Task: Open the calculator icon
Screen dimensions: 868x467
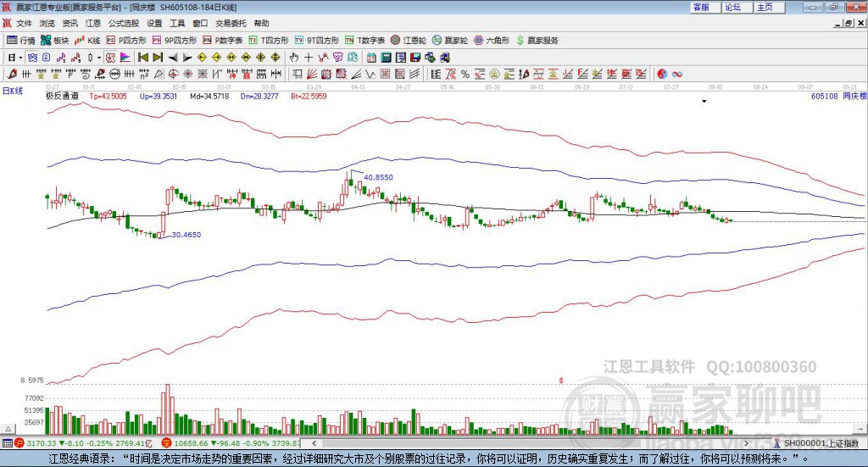Action: click(387, 58)
